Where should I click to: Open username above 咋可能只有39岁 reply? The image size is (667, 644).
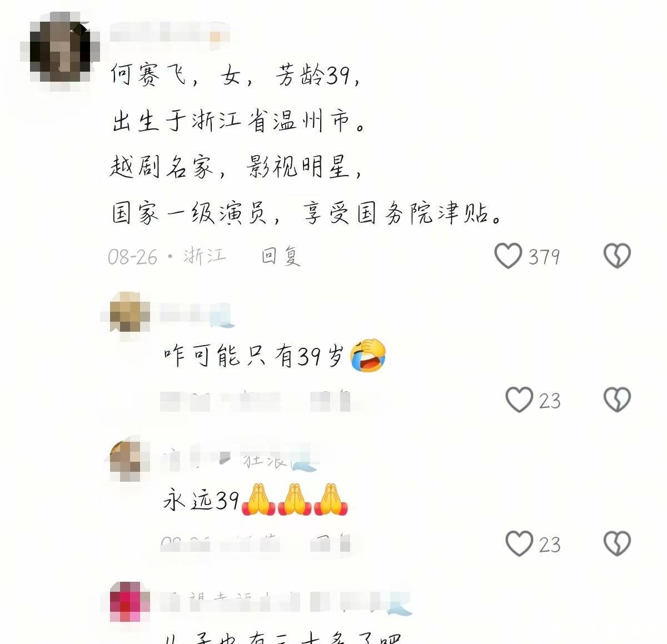(x=196, y=314)
